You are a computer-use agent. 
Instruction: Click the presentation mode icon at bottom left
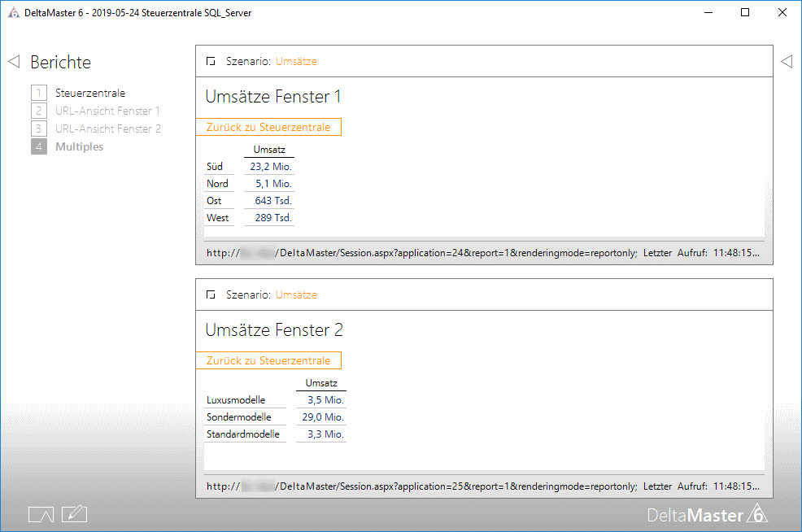(41, 515)
